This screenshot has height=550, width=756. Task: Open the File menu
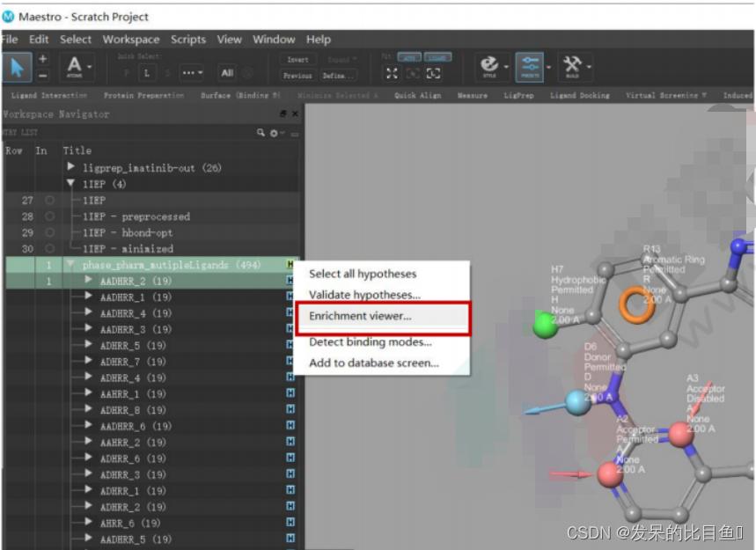click(x=9, y=40)
